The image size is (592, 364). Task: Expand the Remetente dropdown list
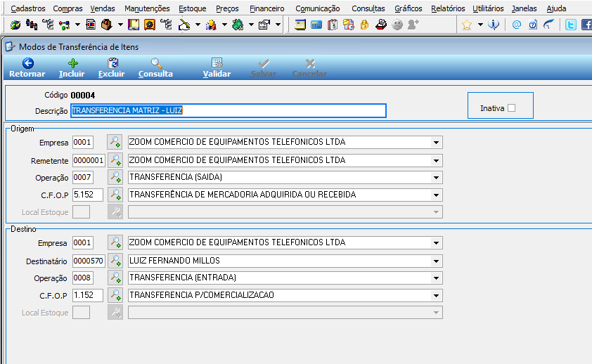tap(436, 161)
